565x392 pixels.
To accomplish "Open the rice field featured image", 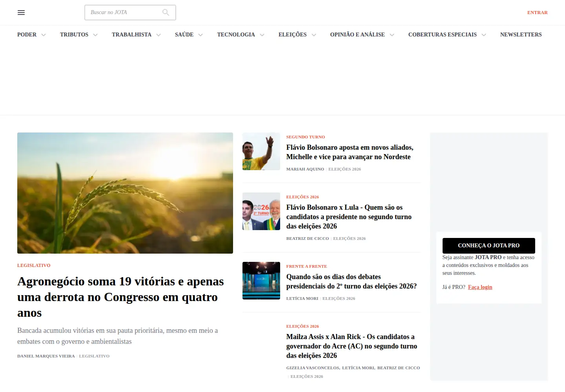I will click(x=125, y=193).
